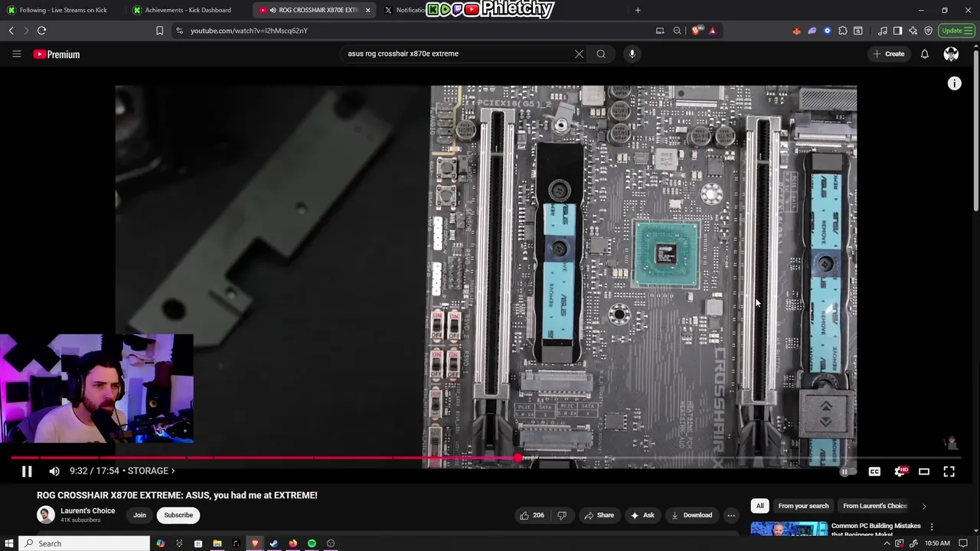Show video info card icon
The image size is (980, 551).
954,83
